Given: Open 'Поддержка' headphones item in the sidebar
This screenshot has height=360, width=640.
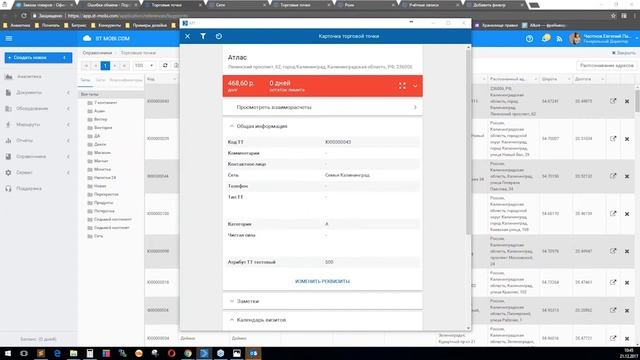Looking at the screenshot, I should pyautogui.click(x=29, y=189).
